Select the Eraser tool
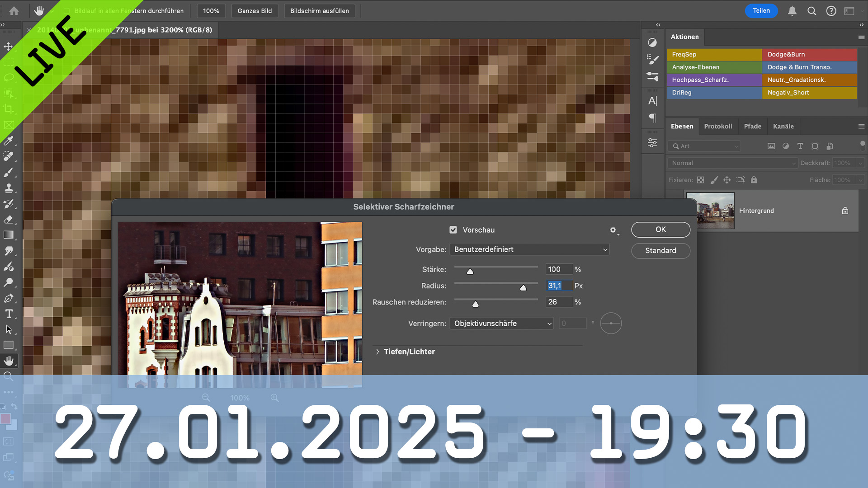Image resolution: width=868 pixels, height=488 pixels. [x=8, y=220]
